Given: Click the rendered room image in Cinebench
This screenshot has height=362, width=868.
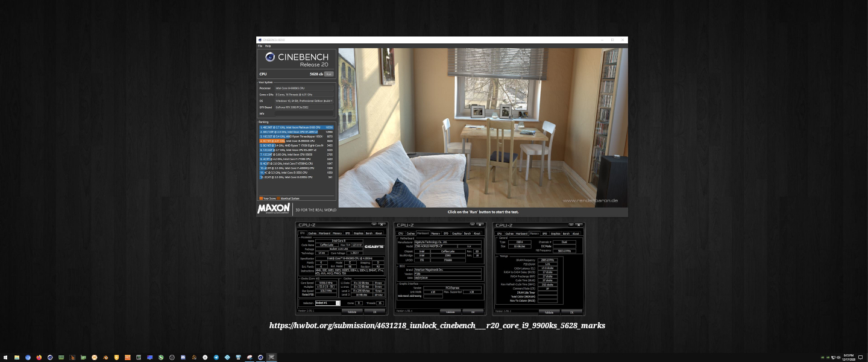Looking at the screenshot, I should point(483,127).
